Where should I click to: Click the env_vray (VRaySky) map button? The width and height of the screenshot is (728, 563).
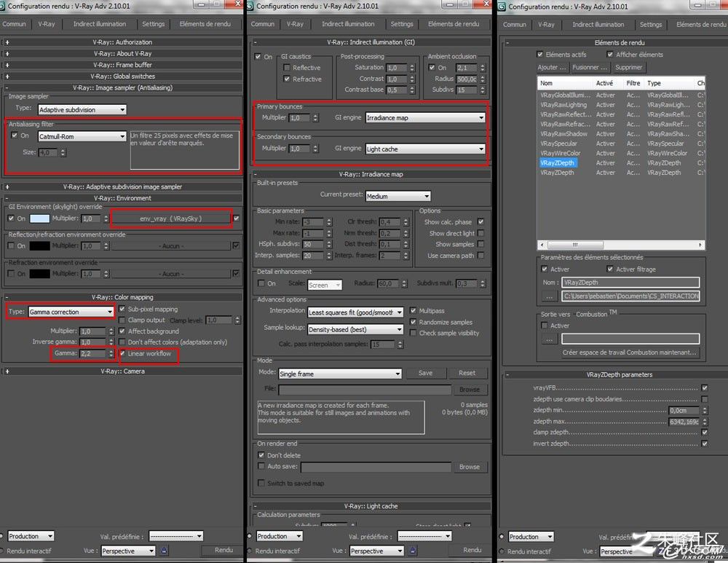coord(171,218)
